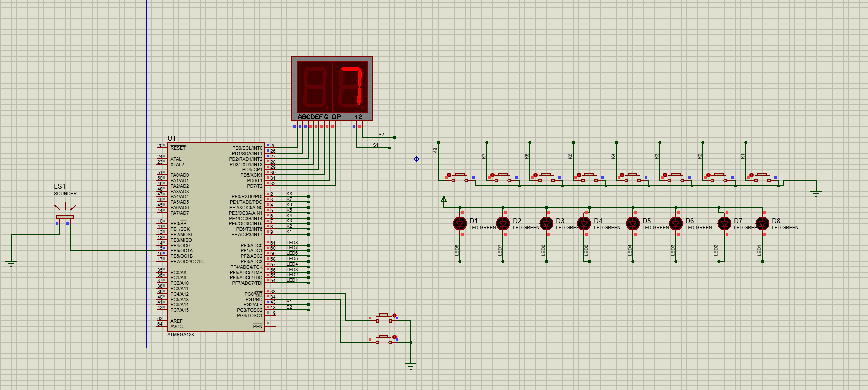Select the two-digit 7-segment display

(332, 88)
